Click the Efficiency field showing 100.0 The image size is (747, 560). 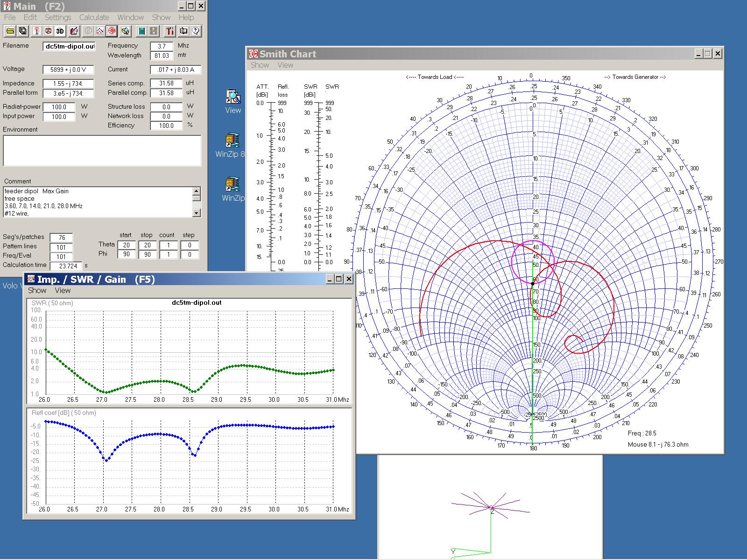166,126
